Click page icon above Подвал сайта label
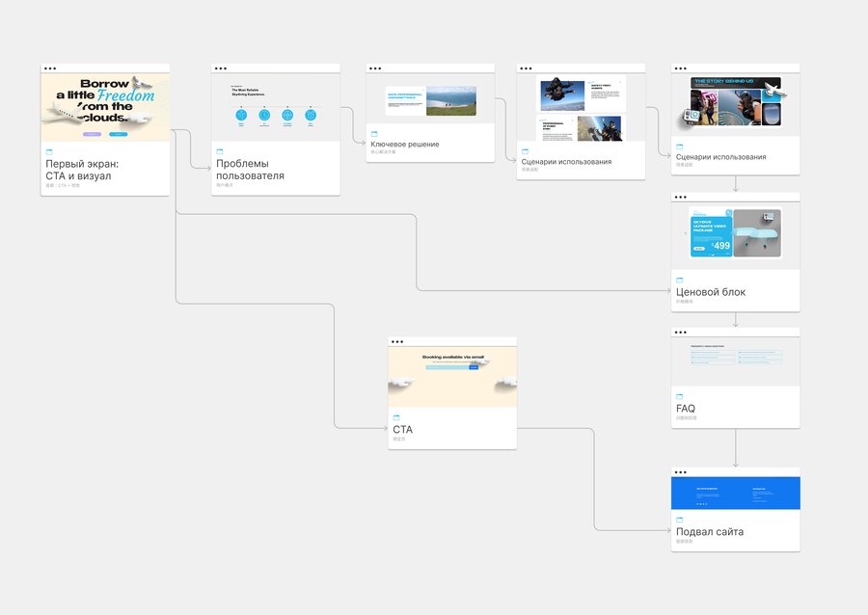The image size is (868, 615). click(680, 520)
